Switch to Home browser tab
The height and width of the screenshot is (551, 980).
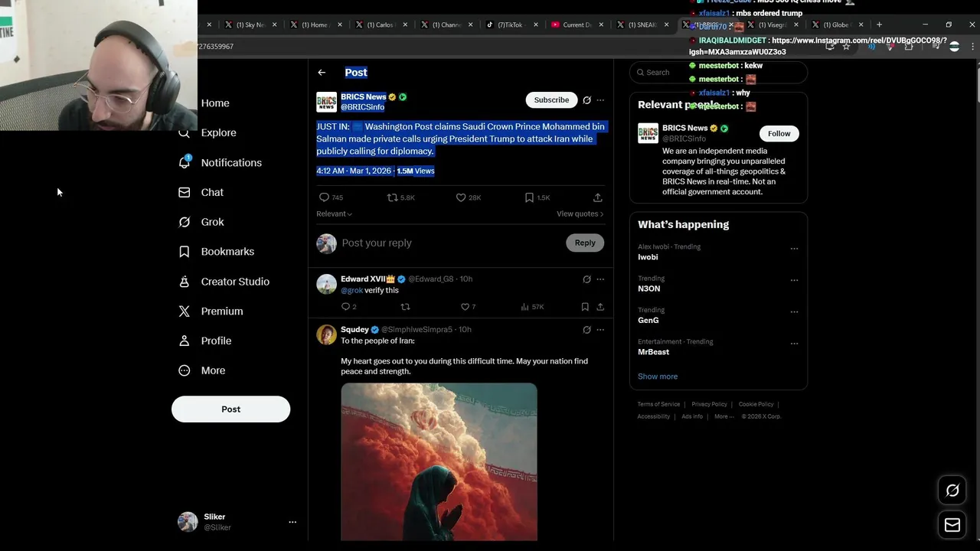[x=315, y=24]
